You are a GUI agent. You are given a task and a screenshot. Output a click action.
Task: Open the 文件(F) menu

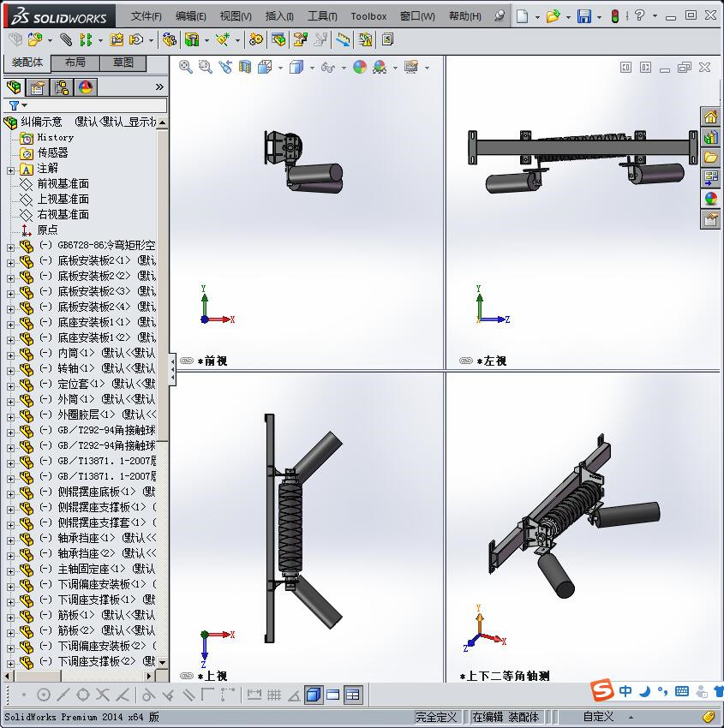[146, 16]
